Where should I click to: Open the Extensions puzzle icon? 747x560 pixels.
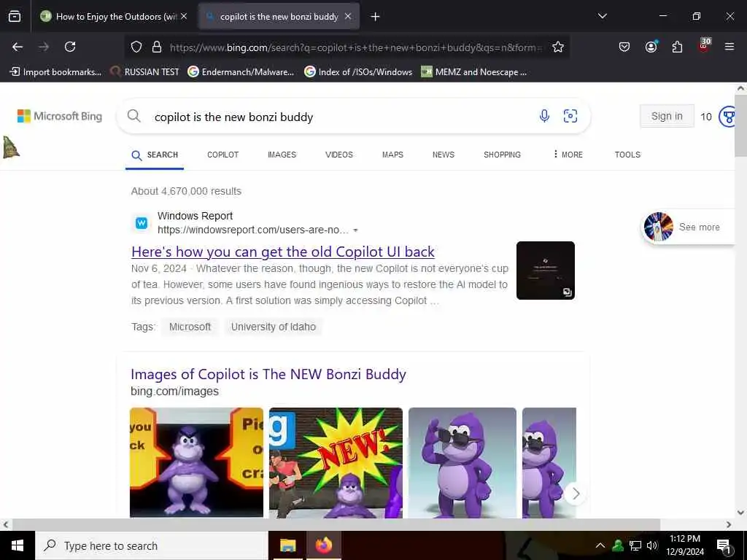click(677, 47)
